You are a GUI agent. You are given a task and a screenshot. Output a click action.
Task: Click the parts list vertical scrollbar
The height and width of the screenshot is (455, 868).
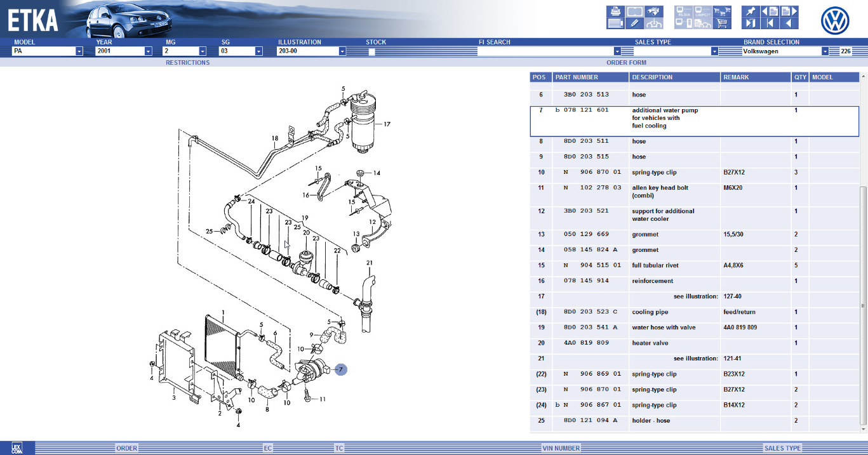click(x=862, y=305)
